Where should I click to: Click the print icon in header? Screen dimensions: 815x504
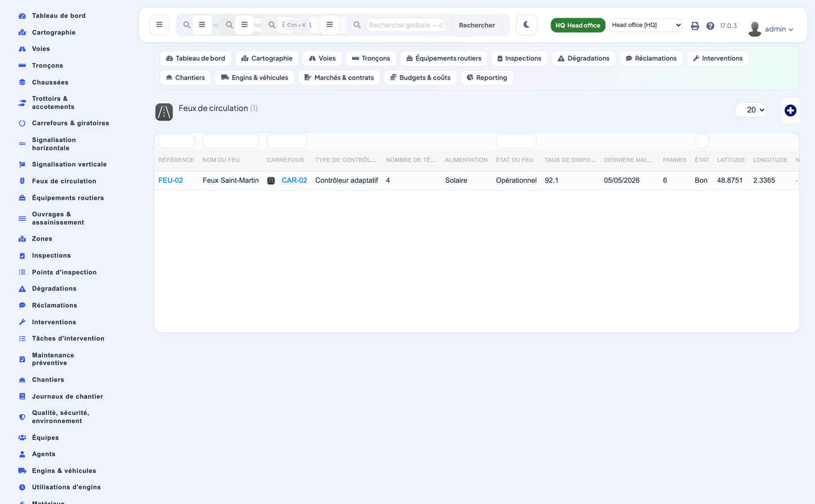(x=695, y=26)
